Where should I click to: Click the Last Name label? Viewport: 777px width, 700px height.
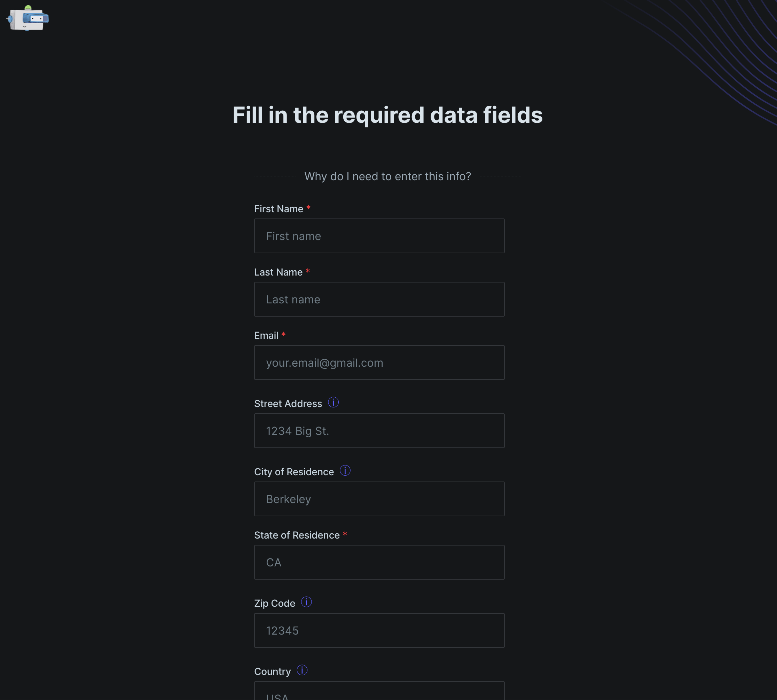278,272
